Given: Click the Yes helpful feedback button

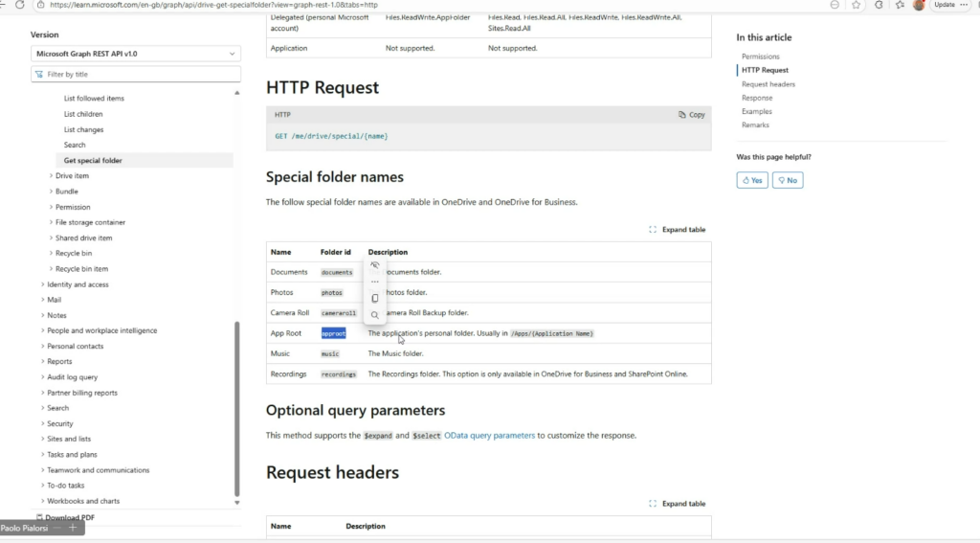Looking at the screenshot, I should [752, 180].
